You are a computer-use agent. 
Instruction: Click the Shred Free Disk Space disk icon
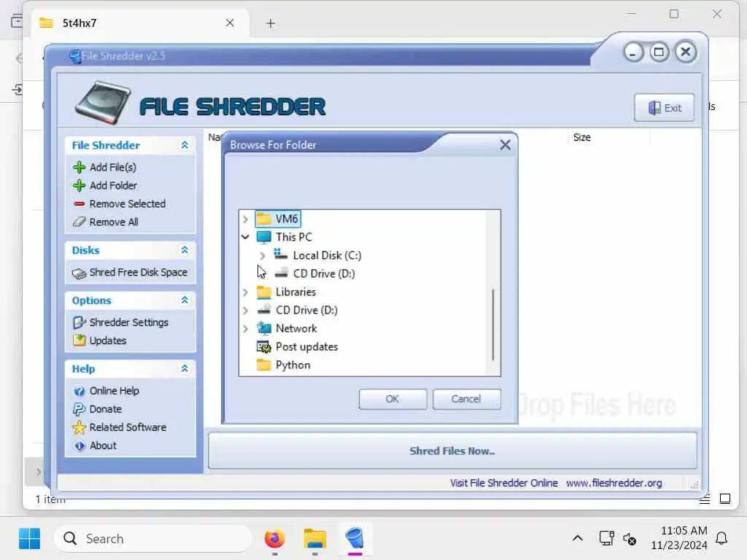[79, 273]
